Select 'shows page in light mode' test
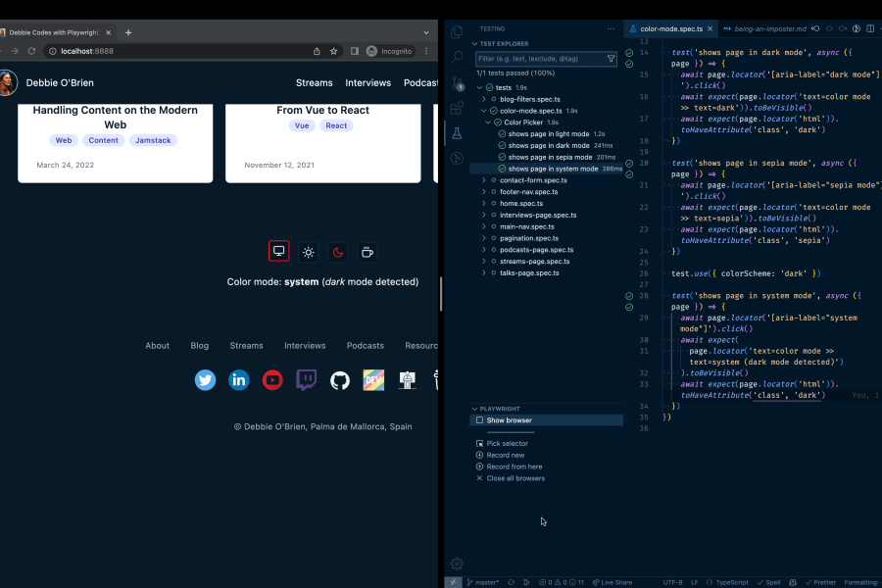 (x=549, y=134)
